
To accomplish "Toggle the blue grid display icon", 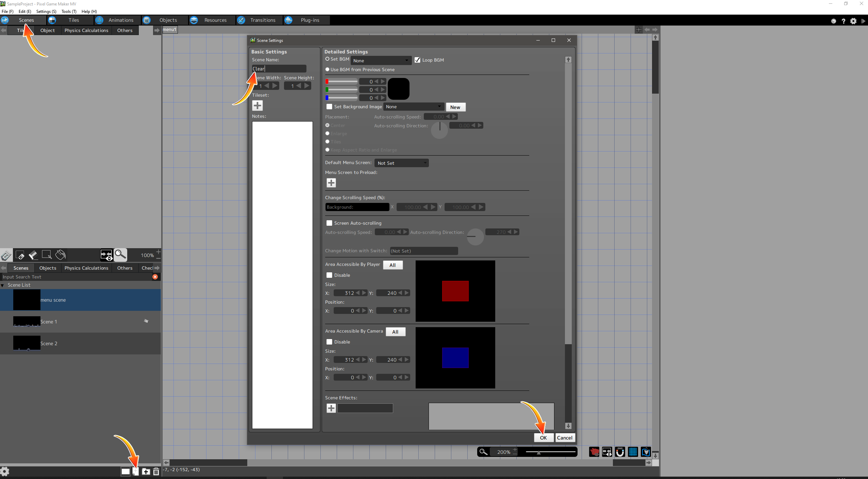I will pos(633,452).
